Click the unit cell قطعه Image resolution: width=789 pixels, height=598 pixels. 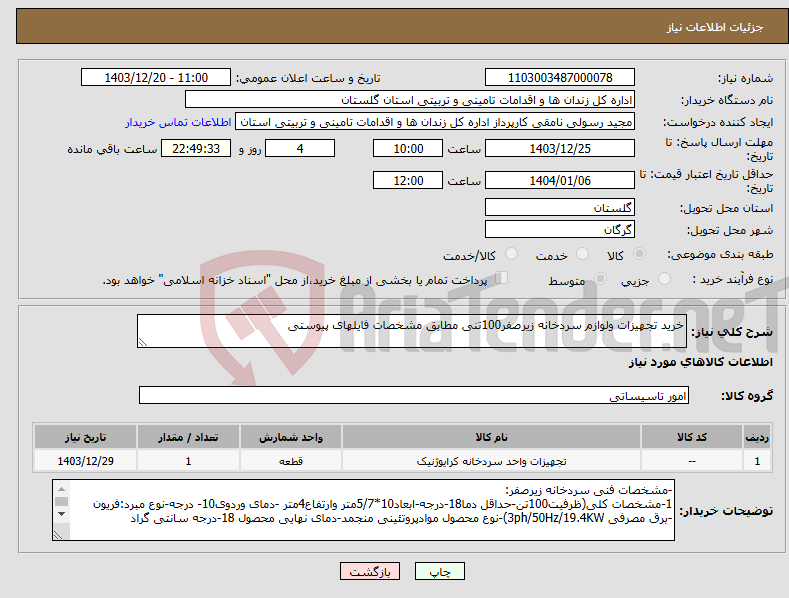(x=291, y=461)
